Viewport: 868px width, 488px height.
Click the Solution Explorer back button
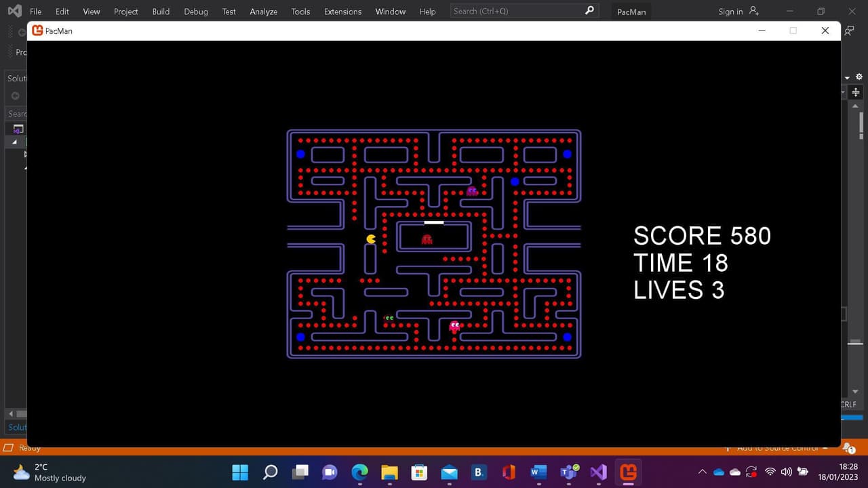pos(15,95)
